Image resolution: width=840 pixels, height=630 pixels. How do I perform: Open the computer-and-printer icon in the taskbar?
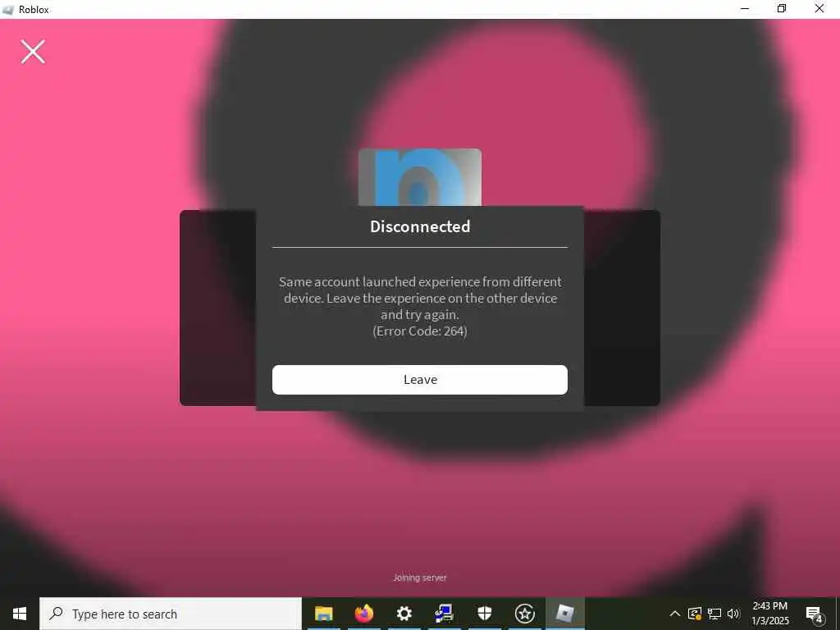pos(444,614)
